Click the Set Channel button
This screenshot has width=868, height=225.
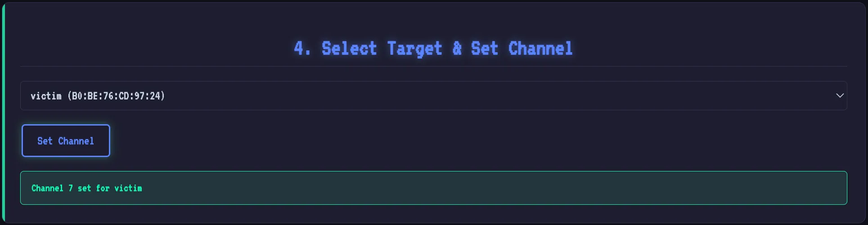[66, 140]
